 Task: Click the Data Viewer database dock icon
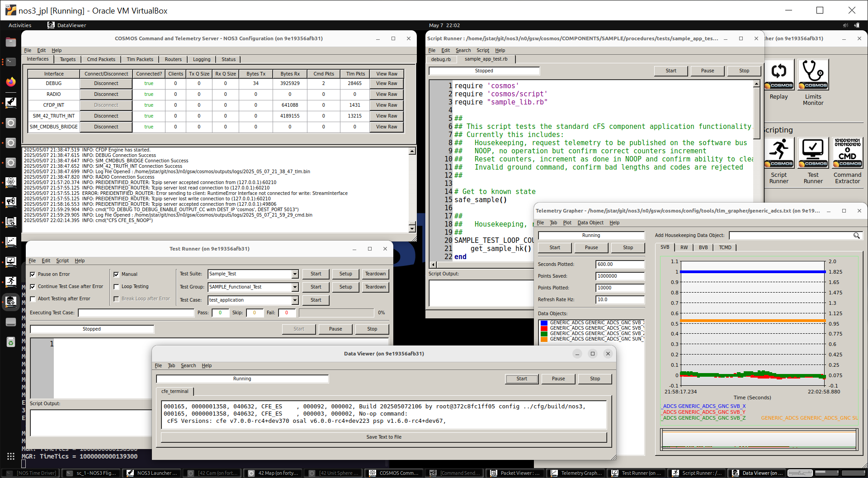coord(11,301)
